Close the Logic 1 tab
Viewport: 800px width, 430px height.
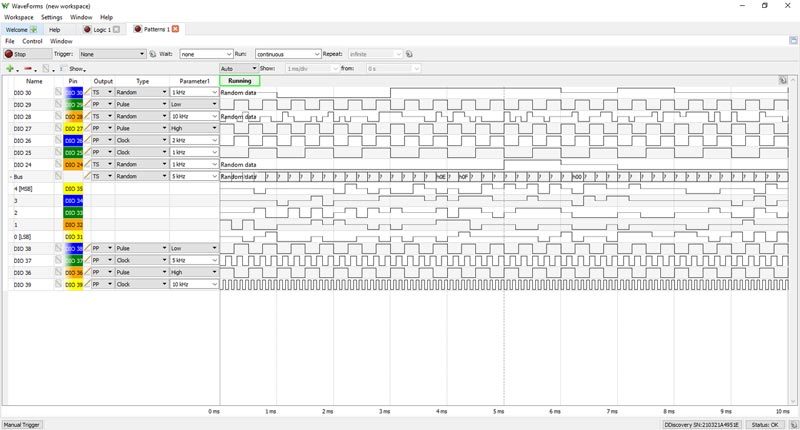116,30
